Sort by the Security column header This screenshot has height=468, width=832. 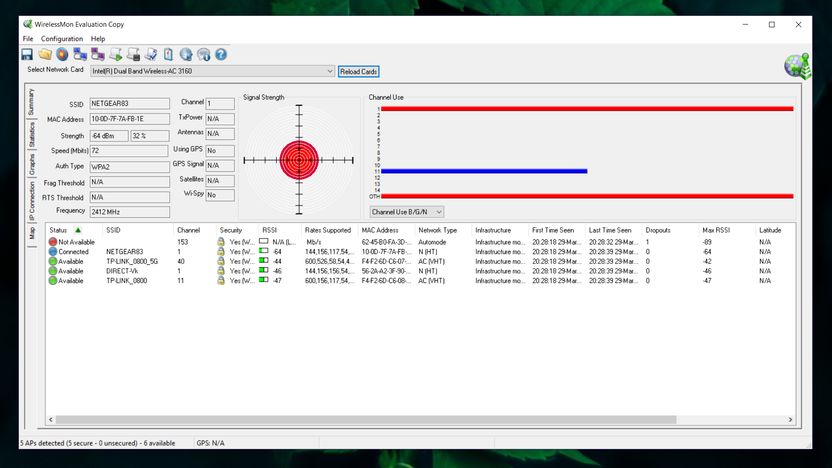coord(230,230)
